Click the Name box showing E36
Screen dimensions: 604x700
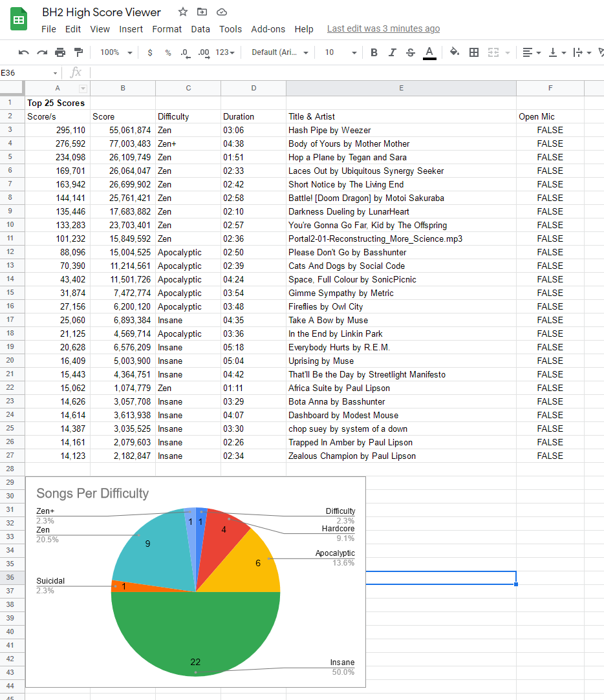25,73
